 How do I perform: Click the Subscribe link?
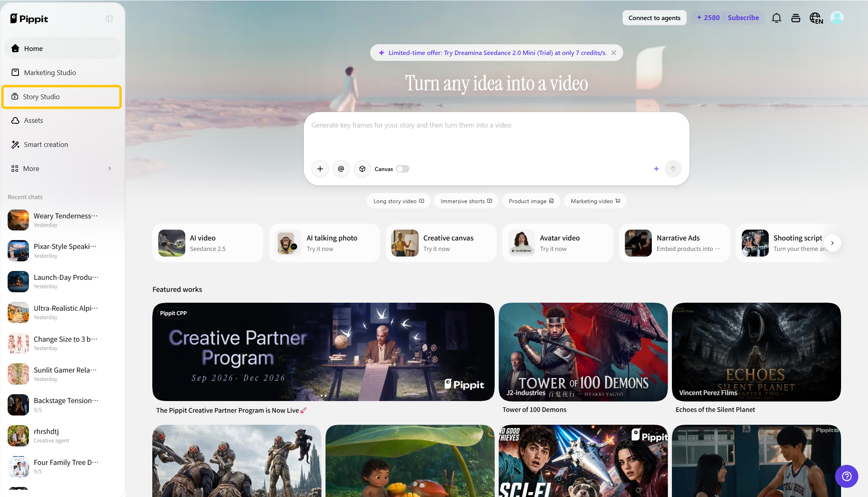743,18
